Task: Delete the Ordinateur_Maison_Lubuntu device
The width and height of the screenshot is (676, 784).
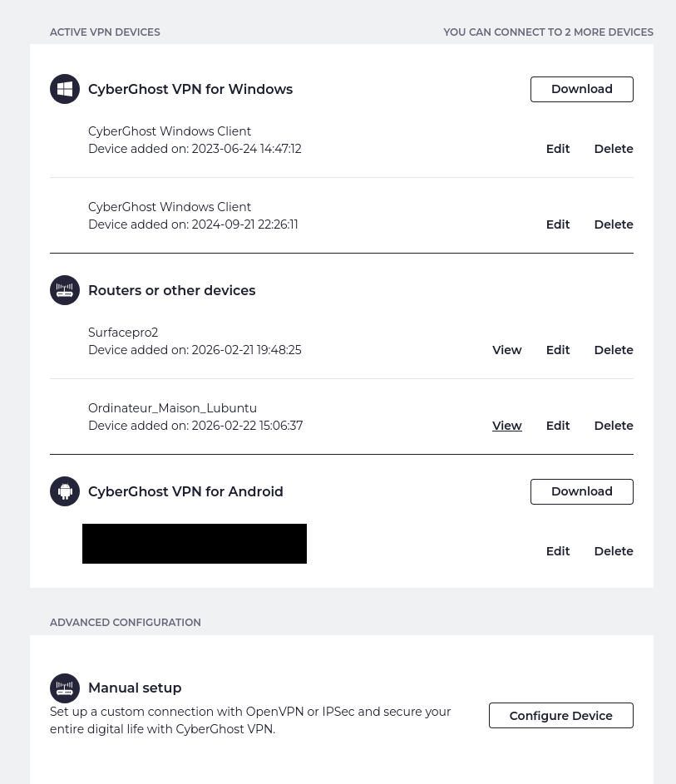Action: pyautogui.click(x=613, y=426)
